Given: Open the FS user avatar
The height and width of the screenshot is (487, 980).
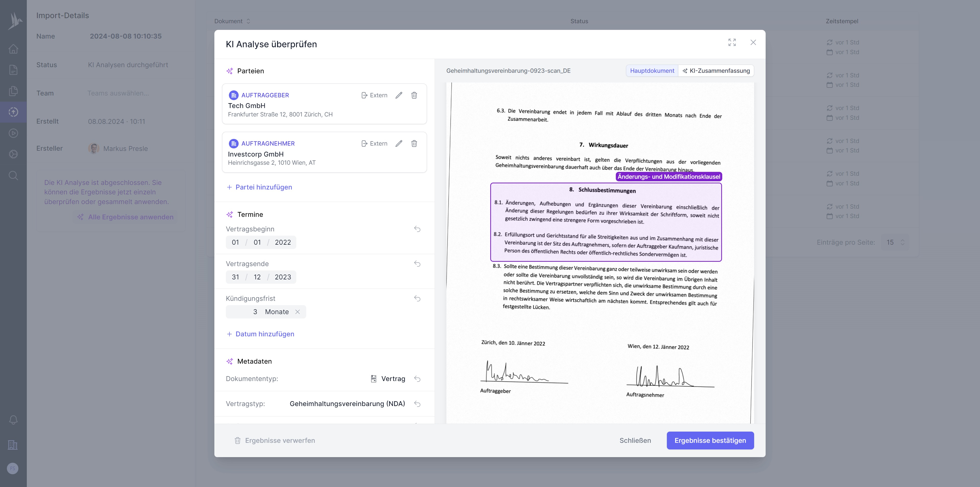Looking at the screenshot, I should point(13,468).
